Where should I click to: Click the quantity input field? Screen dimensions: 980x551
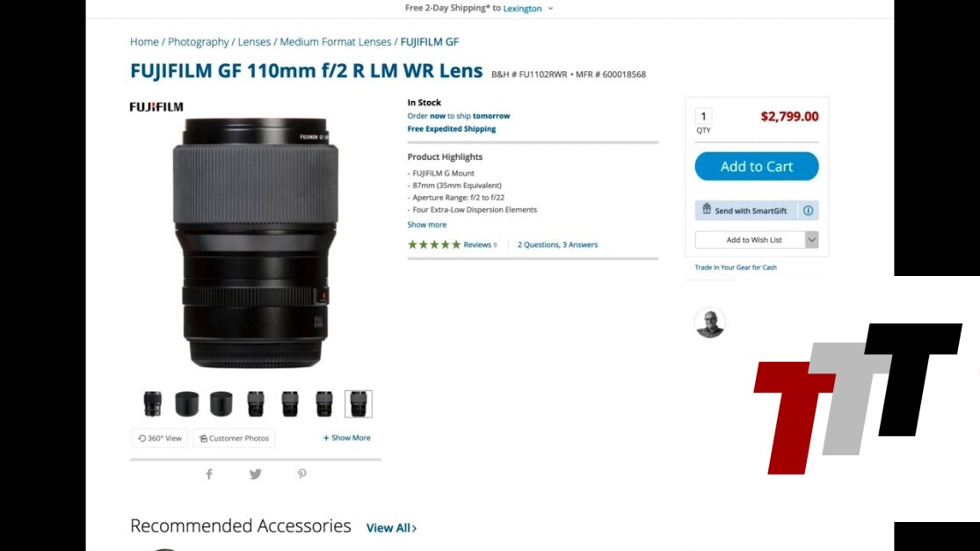click(703, 117)
